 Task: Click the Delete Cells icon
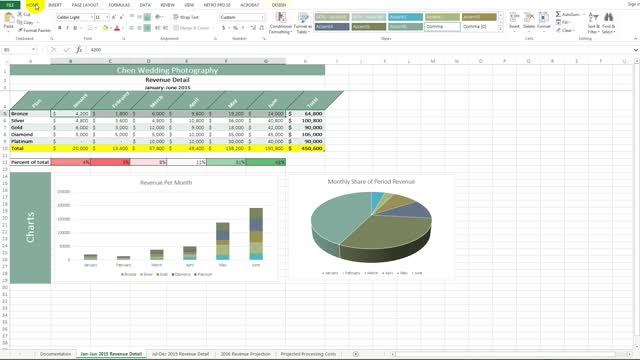[529, 18]
